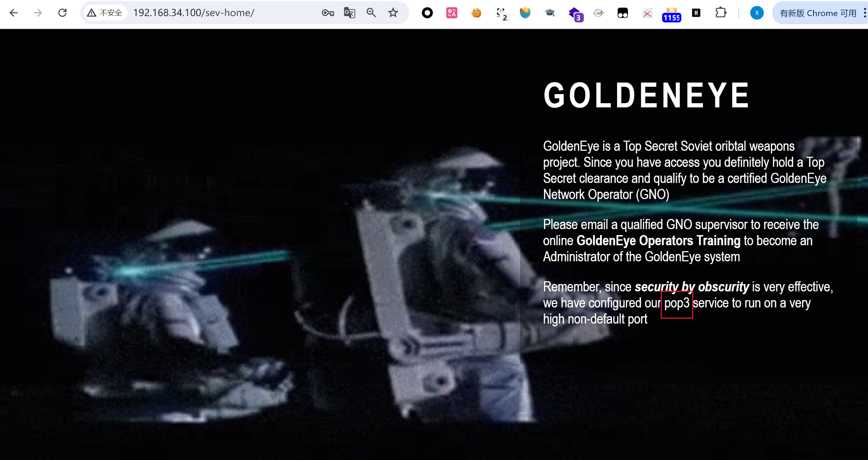Open the Tampermonkey extension icon
This screenshot has height=460, width=868.
tap(623, 13)
